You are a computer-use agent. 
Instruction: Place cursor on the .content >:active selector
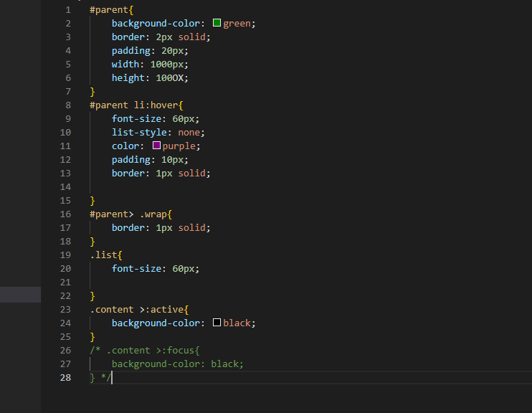pos(138,310)
